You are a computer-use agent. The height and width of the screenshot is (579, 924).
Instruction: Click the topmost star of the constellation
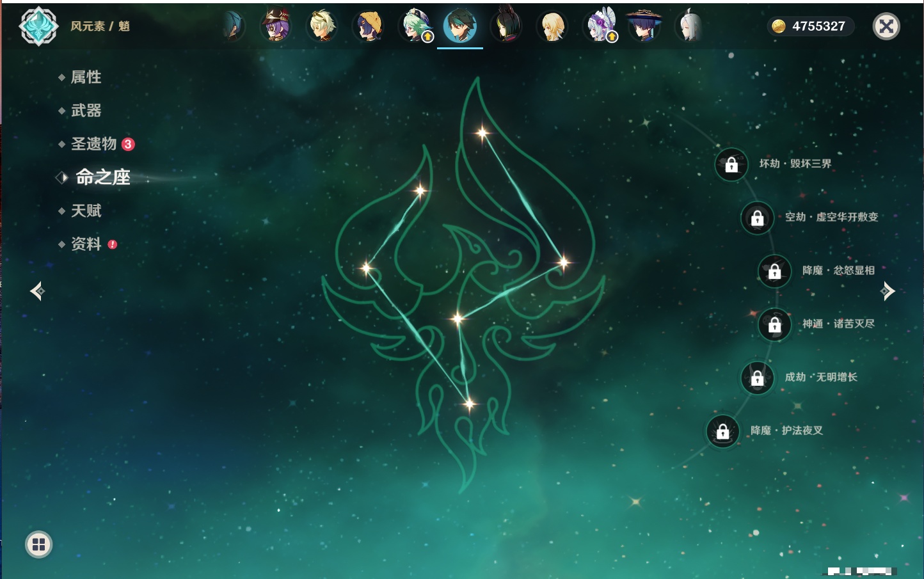pos(482,133)
